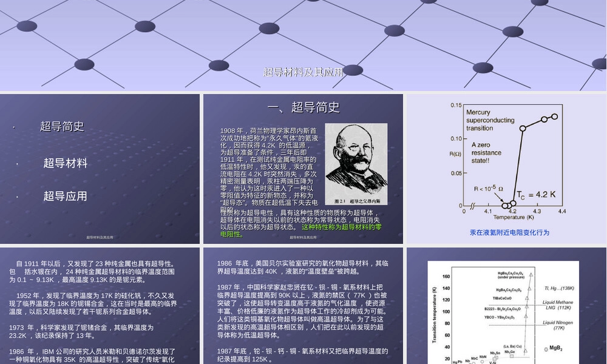Click the footer 超导材料及其应用 on outline slide
Image resolution: width=607 pixels, height=364 pixels.
100,237
